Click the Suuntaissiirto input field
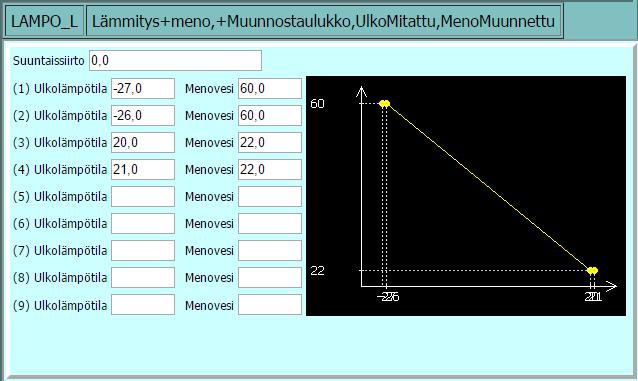 coord(175,61)
